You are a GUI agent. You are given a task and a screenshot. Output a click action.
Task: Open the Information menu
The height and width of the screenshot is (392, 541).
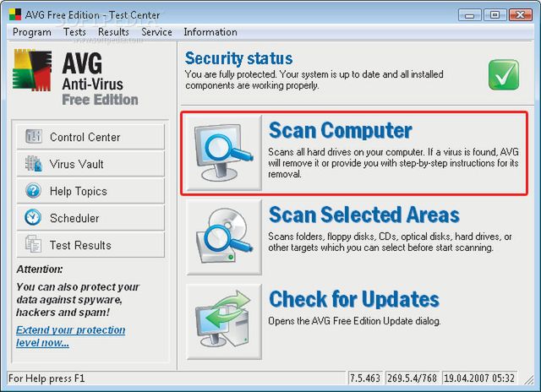coord(210,32)
